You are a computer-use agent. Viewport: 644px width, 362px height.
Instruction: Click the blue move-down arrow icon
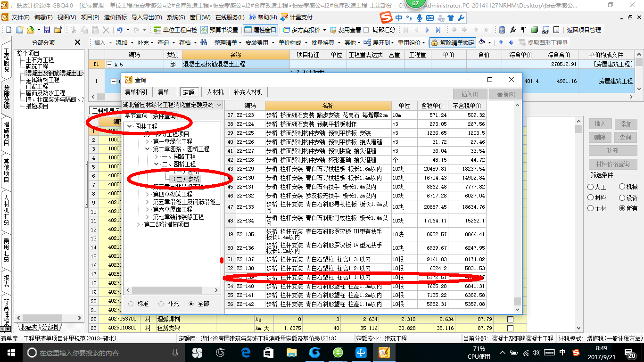click(511, 42)
